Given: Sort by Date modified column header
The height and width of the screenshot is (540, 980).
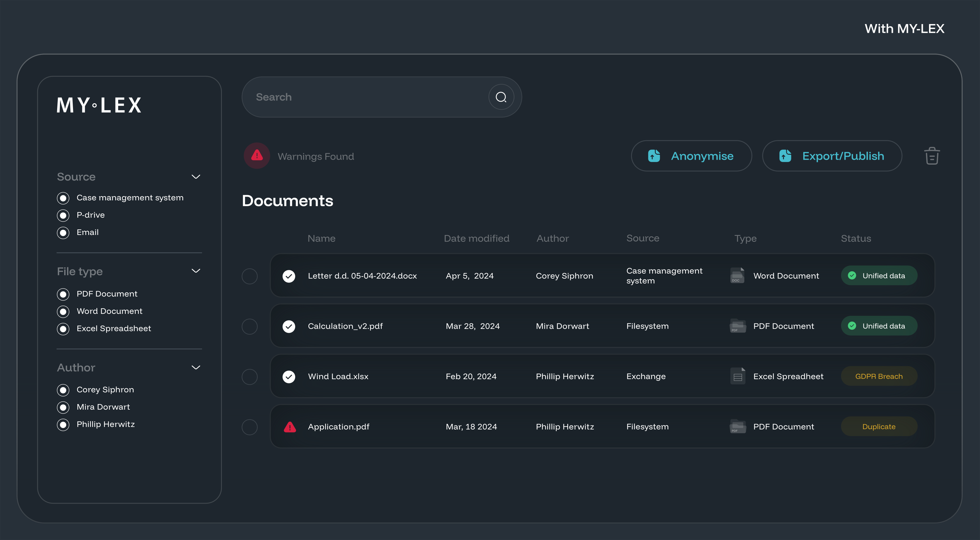Looking at the screenshot, I should pos(476,239).
